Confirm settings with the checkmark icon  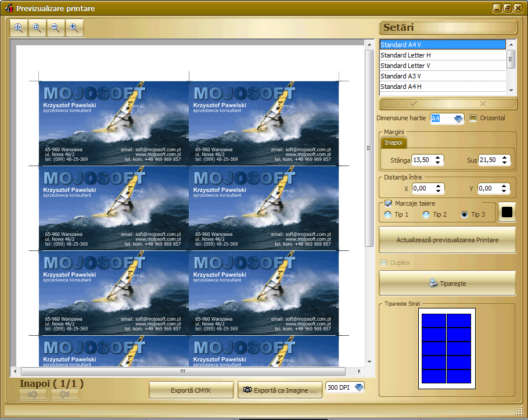pos(414,104)
